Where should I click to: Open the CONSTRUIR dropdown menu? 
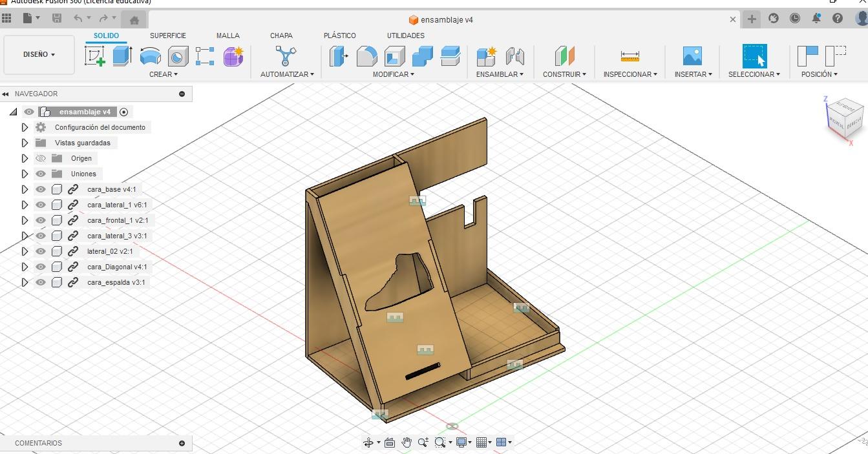564,74
